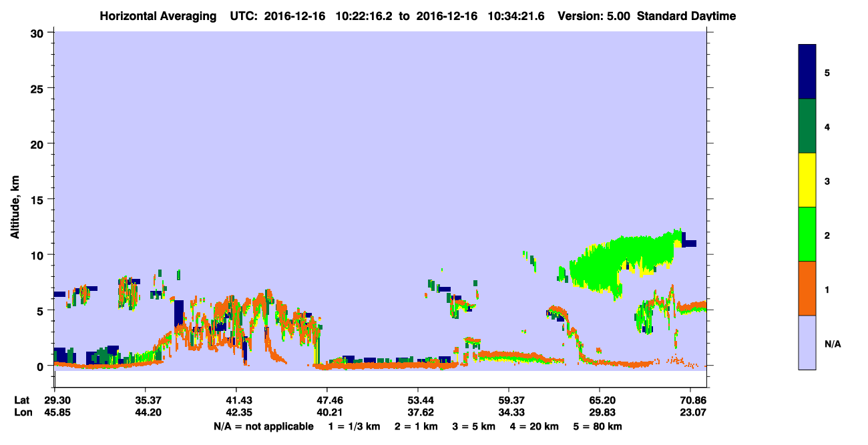868x445 pixels.
Task: Click the dark green color bar segment for level 4
Action: coord(807,126)
